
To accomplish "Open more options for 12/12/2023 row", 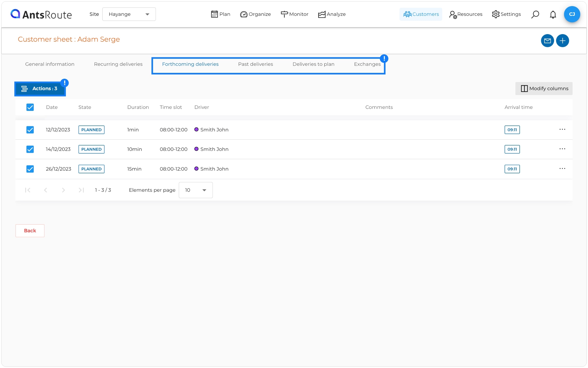I will [x=562, y=129].
